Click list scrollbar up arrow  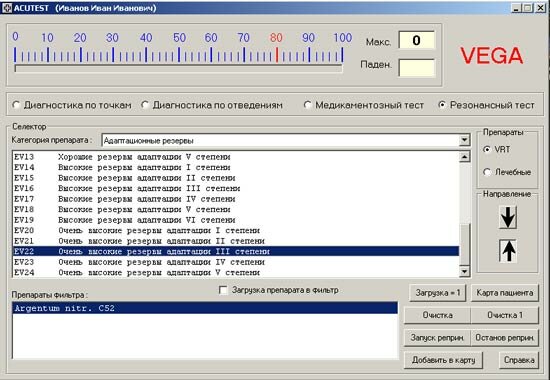[x=464, y=156]
